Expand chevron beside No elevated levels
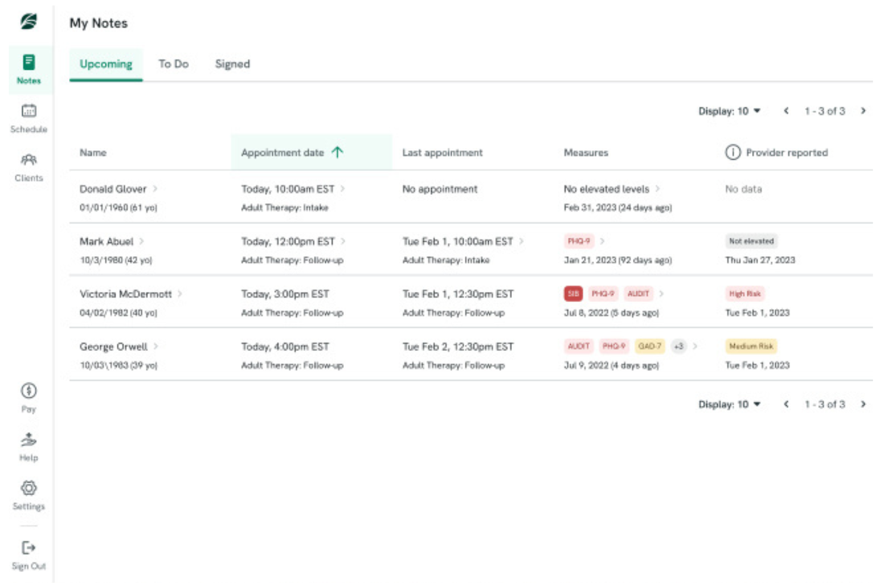This screenshot has width=882, height=588. coord(657,188)
